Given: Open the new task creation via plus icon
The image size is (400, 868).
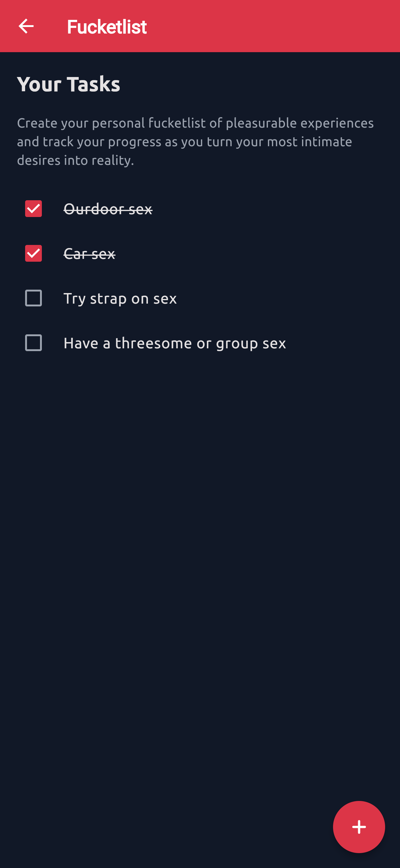Looking at the screenshot, I should point(359,826).
